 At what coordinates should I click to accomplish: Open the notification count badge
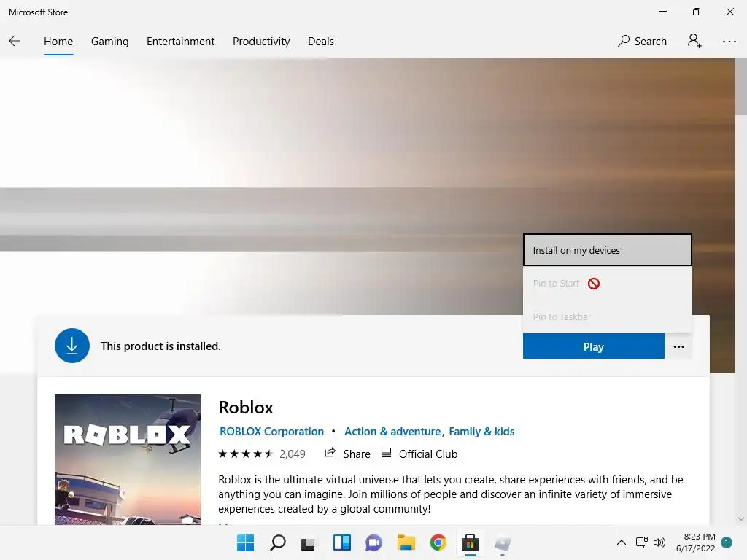727,542
